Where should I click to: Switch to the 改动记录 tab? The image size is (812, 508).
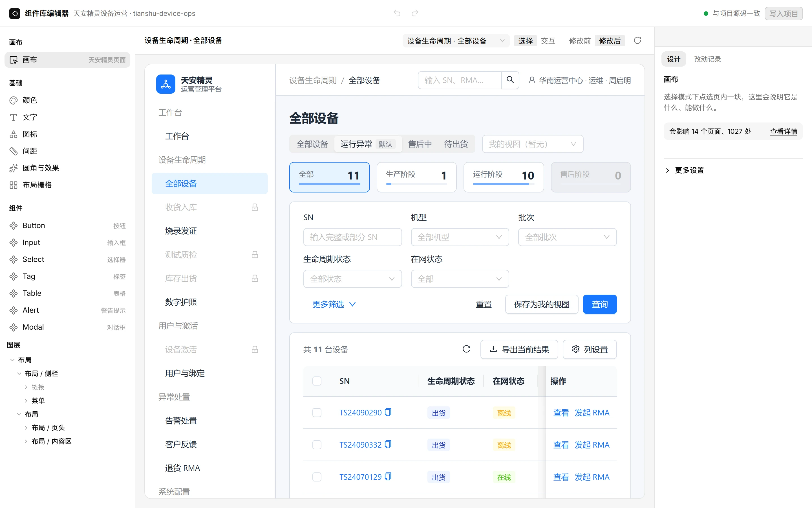(707, 59)
